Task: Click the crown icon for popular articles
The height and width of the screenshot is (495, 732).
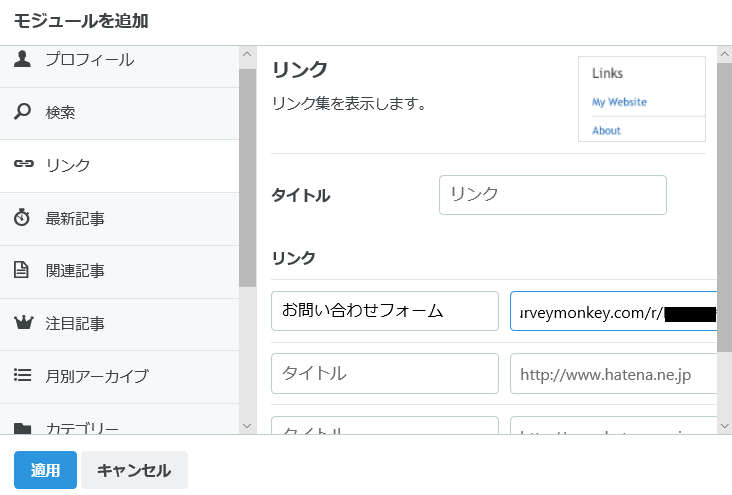Action: pyautogui.click(x=23, y=322)
